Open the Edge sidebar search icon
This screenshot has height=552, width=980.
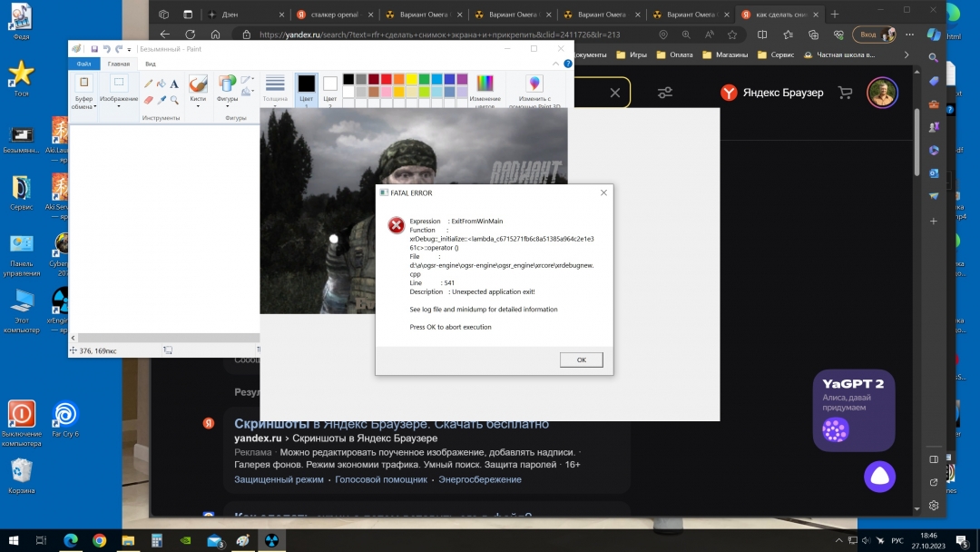coord(933,57)
